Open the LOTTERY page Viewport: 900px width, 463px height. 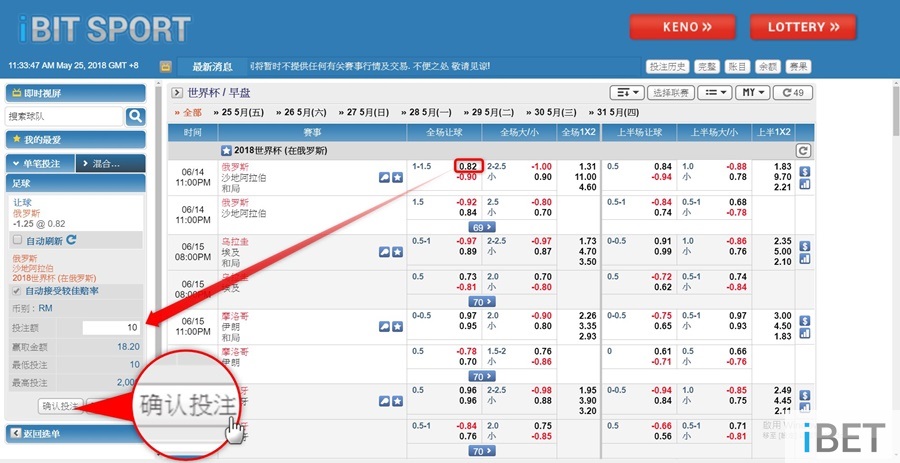pyautogui.click(x=803, y=27)
